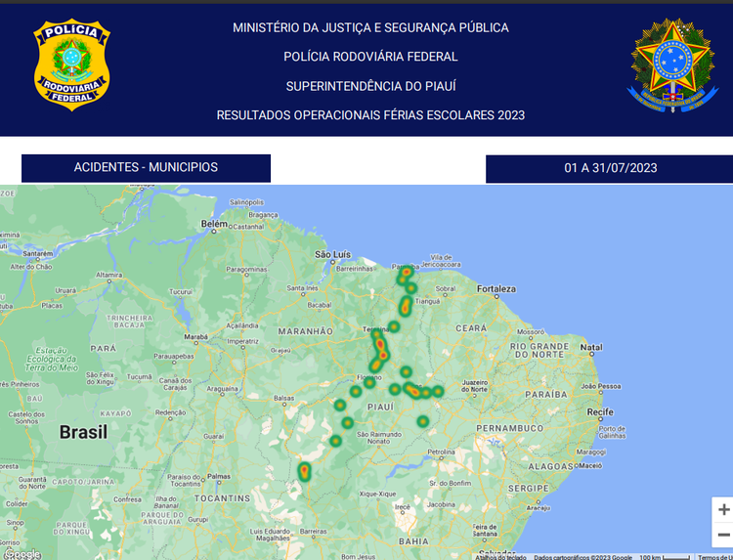Click the João Pessoa city label
The width and height of the screenshot is (733, 560).
click(601, 386)
